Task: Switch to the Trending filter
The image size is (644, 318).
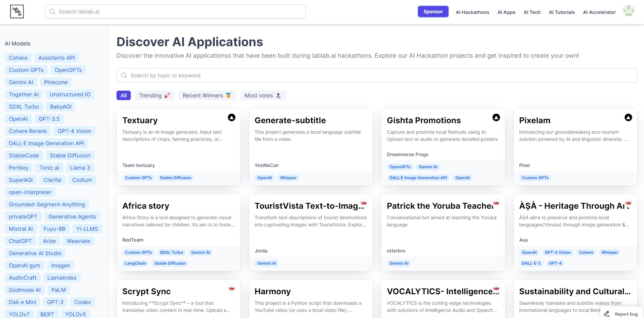Action: tap(155, 95)
